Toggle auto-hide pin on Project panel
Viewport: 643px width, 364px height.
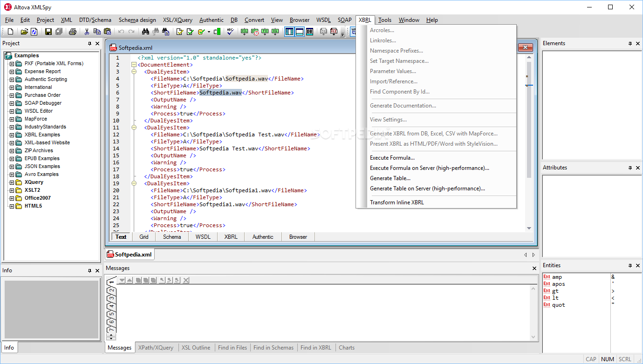click(89, 43)
